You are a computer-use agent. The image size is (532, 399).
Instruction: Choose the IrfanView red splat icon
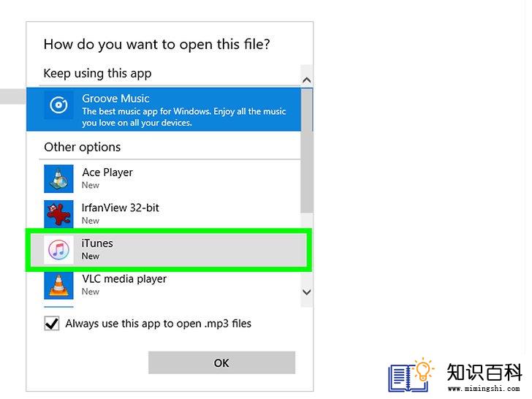click(x=58, y=214)
